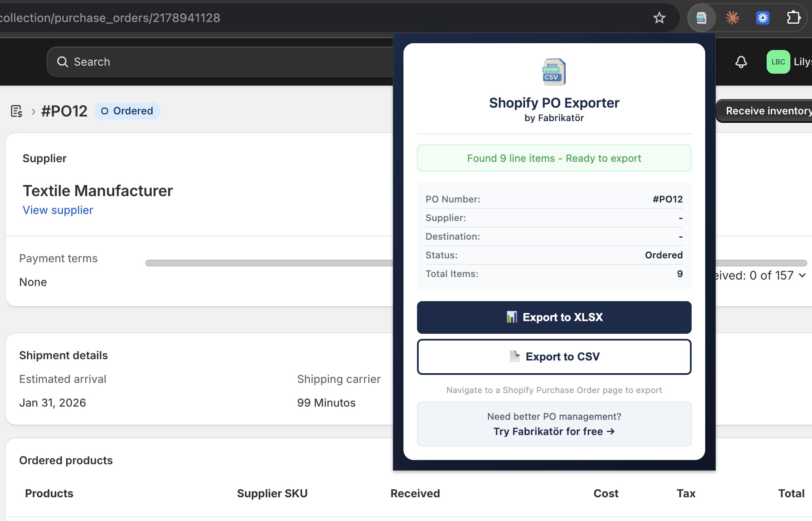Click the Payment terms None value
Image resolution: width=812 pixels, height=521 pixels.
tap(33, 282)
